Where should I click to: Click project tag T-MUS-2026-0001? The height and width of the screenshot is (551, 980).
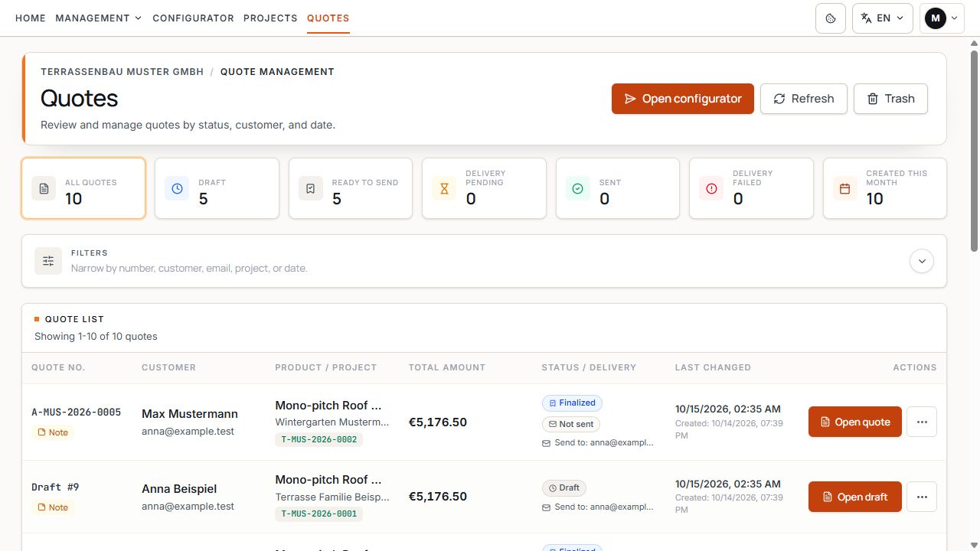pyautogui.click(x=318, y=514)
